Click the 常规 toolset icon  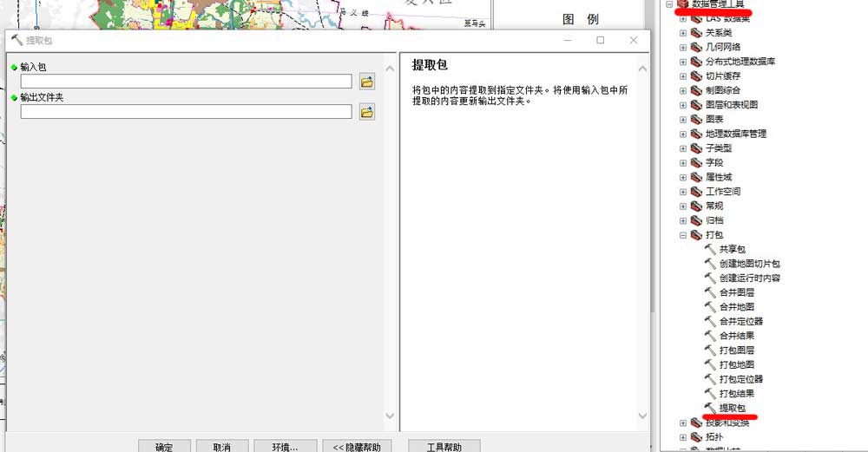(x=696, y=206)
